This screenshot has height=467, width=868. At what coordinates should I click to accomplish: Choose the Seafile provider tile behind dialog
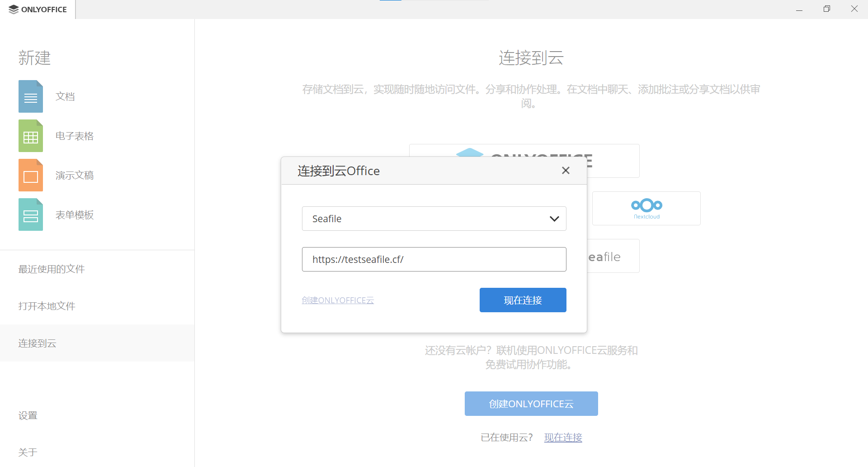coord(613,256)
